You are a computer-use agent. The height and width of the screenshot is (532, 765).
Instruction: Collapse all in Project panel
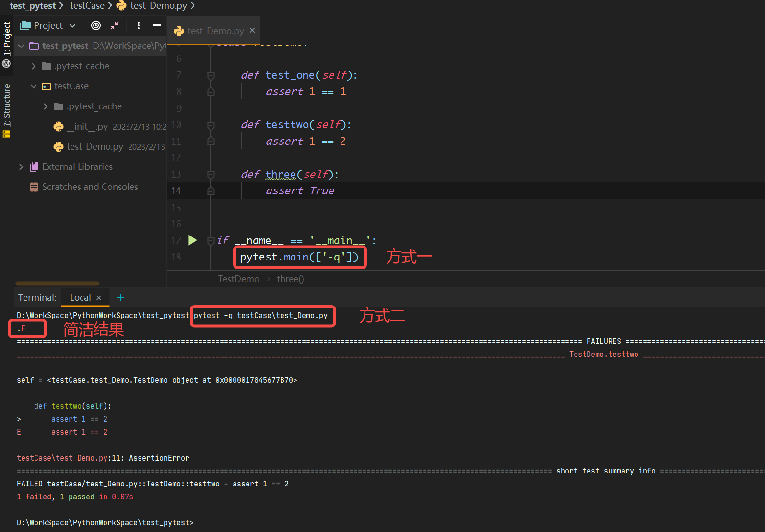click(115, 25)
